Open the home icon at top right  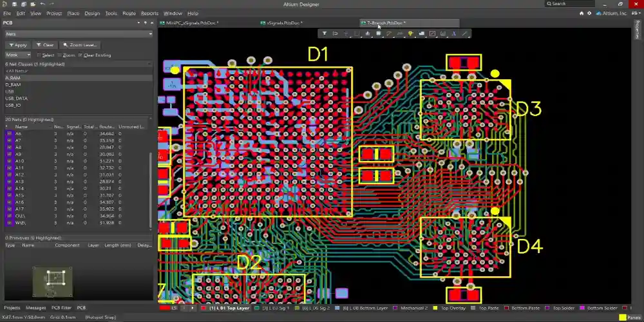[582, 13]
